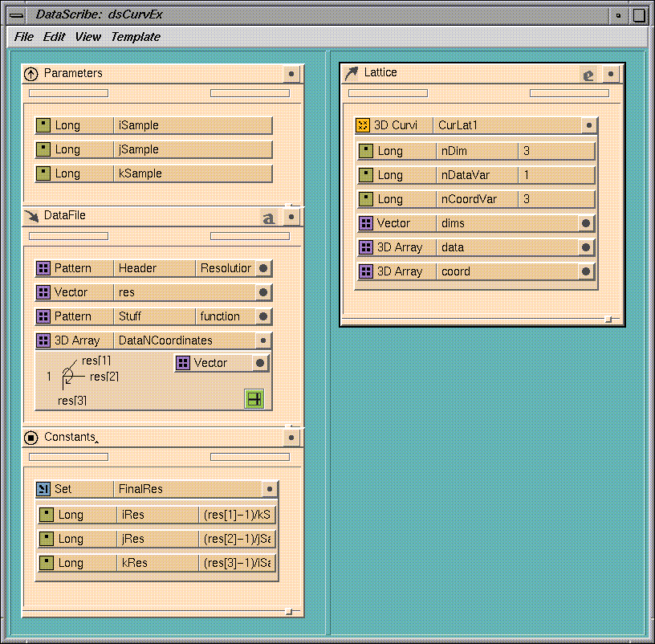Click the left slider bar under Parameters header
The image size is (655, 644).
(x=68, y=93)
